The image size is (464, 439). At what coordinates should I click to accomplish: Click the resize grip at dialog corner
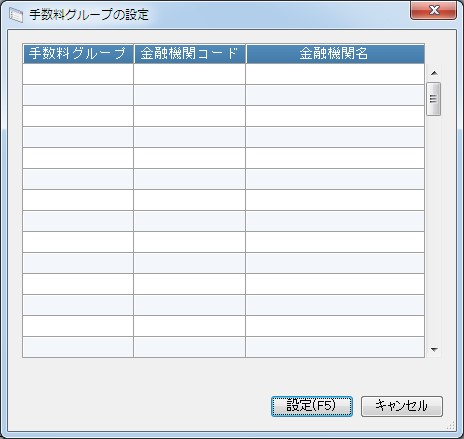click(451, 426)
